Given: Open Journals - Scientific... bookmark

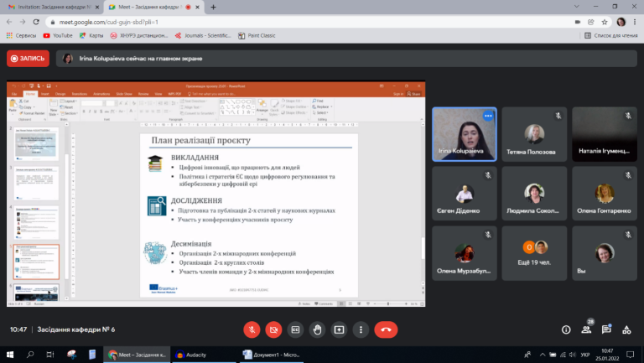Looking at the screenshot, I should coord(203,36).
